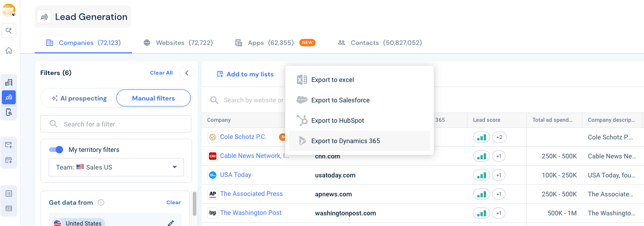Open the Similarweb account avatar
Image resolution: width=644 pixels, height=226 pixels.
tap(9, 10)
